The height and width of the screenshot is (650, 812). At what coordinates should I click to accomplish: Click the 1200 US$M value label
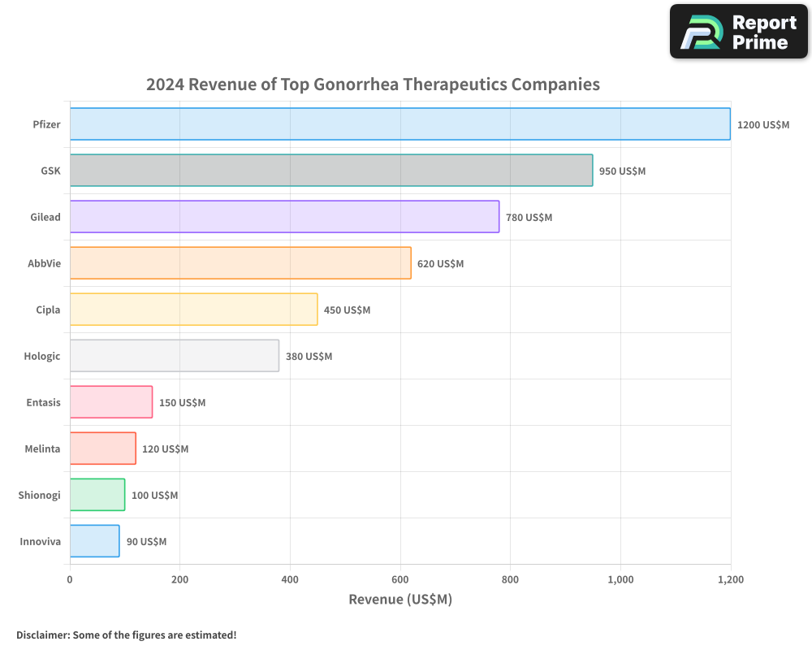(x=763, y=125)
